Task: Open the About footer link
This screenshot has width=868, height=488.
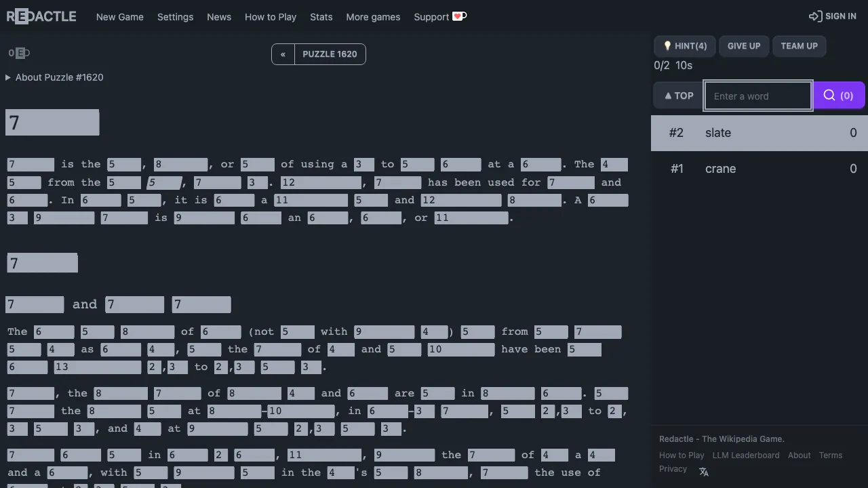Action: point(799,455)
